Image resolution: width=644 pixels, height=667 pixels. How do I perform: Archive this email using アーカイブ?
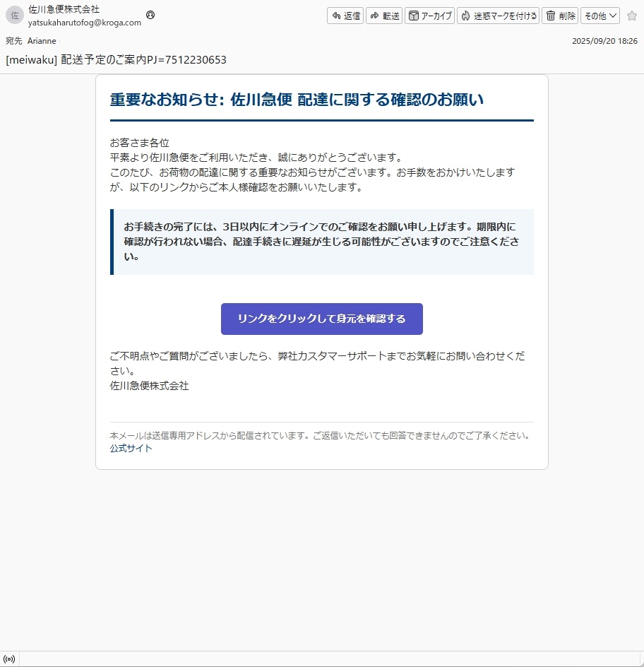[430, 16]
